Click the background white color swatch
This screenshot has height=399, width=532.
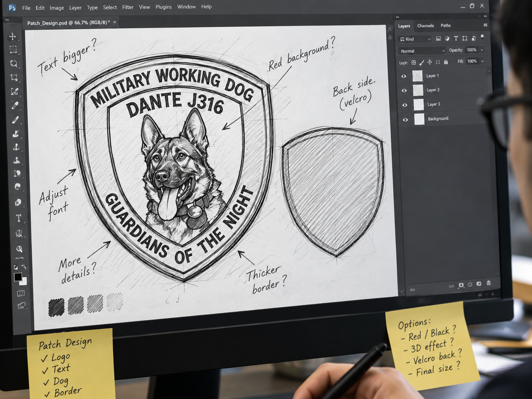click(24, 282)
